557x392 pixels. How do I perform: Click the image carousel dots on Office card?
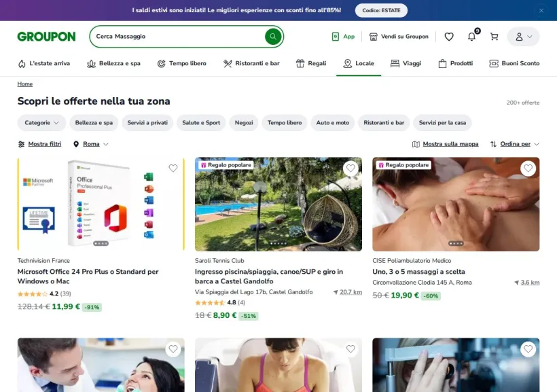(x=101, y=243)
